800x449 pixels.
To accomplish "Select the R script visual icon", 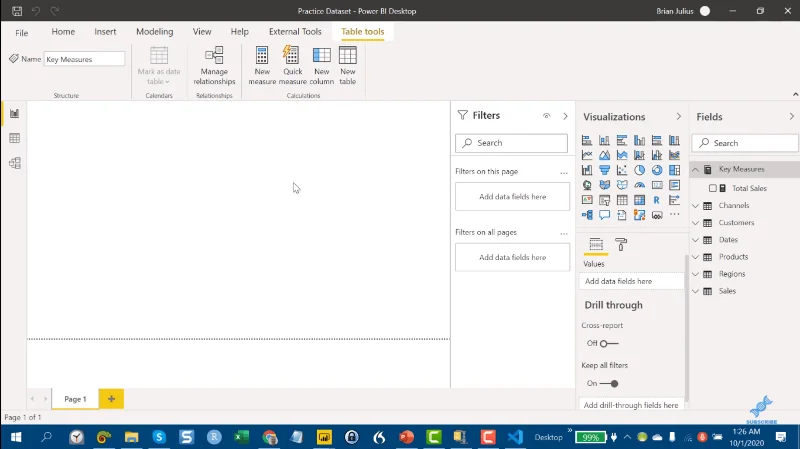I will [x=657, y=200].
